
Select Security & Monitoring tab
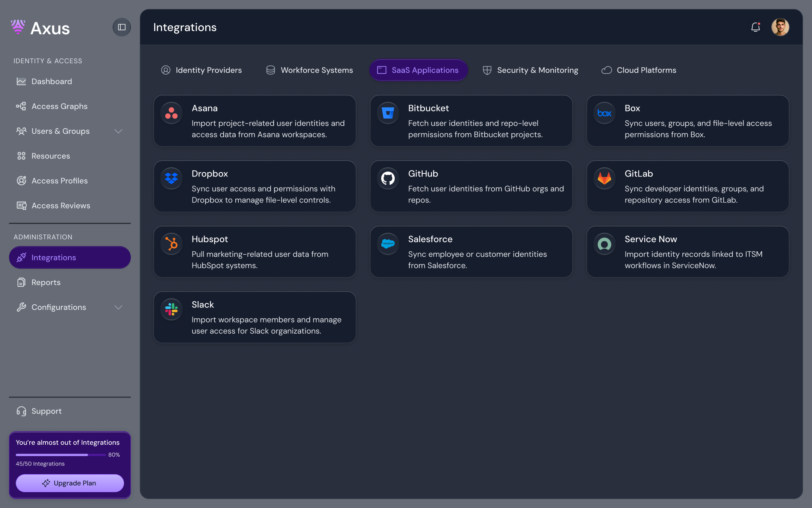coord(530,70)
